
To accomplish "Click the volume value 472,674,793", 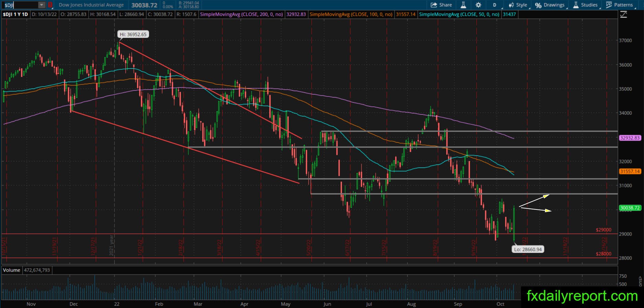I will point(37,270).
